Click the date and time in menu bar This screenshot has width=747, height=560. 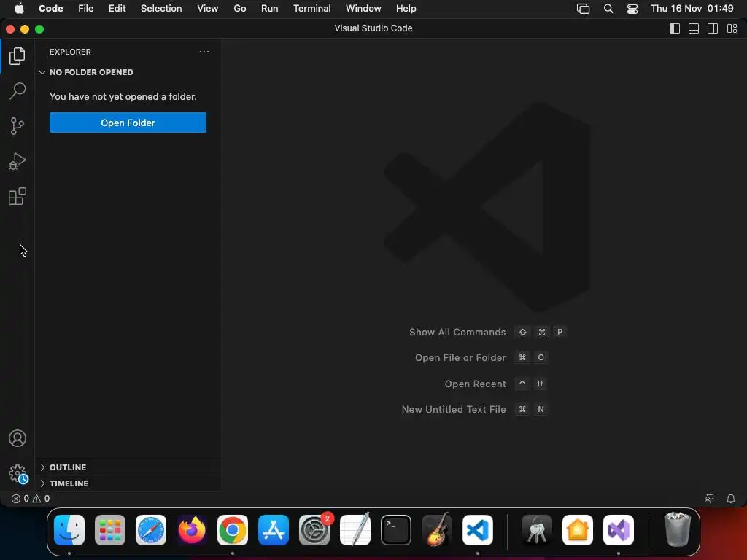(x=692, y=9)
